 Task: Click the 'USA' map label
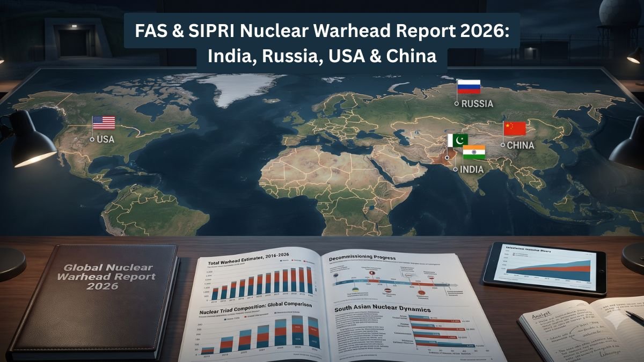pos(105,139)
